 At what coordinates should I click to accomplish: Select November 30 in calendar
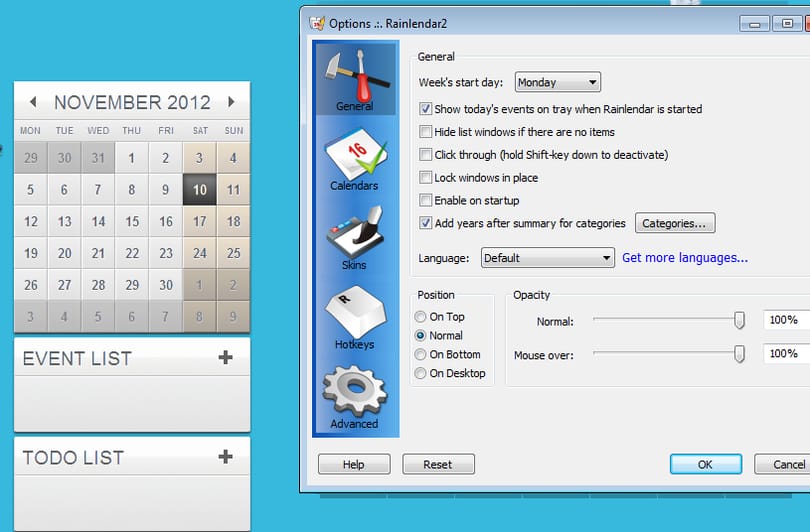pyautogui.click(x=166, y=285)
